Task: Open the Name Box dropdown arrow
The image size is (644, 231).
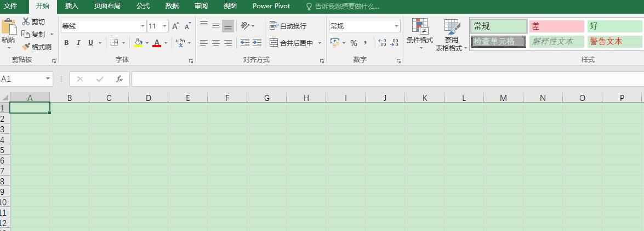Action: point(48,78)
